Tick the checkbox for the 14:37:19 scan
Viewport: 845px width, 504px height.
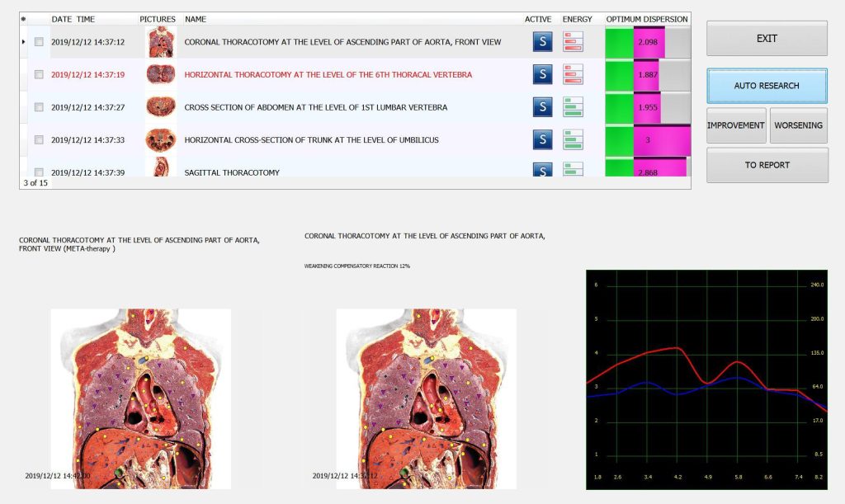(39, 74)
